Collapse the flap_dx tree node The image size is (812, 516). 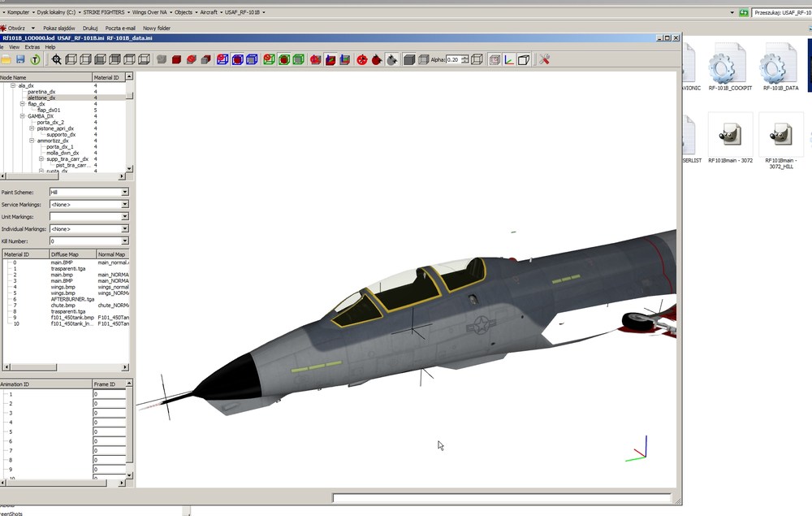pos(22,104)
